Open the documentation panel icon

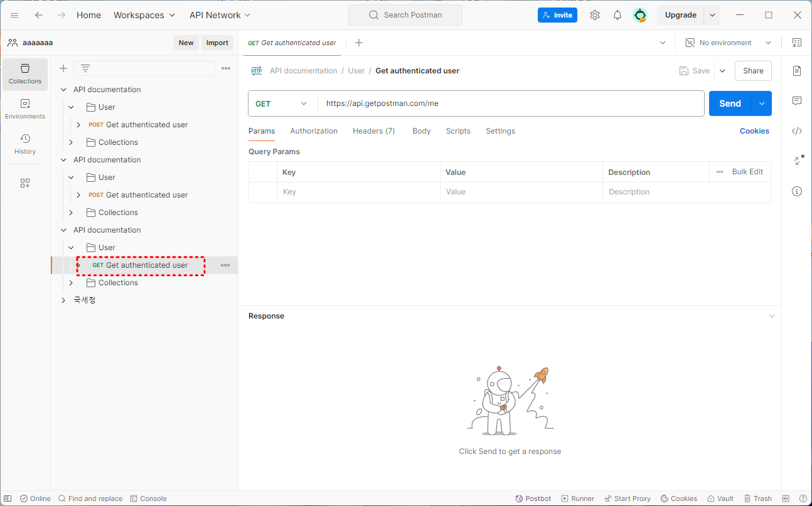[797, 71]
